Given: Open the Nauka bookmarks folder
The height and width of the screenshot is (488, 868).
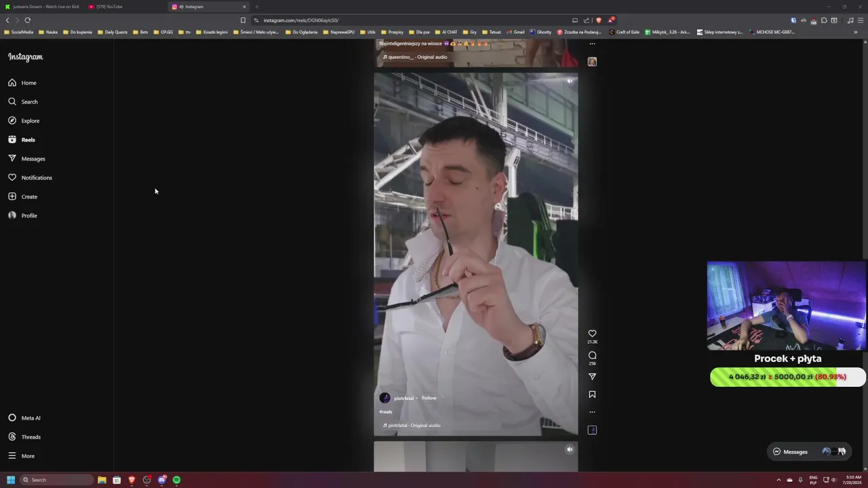Looking at the screenshot, I should coord(47,32).
